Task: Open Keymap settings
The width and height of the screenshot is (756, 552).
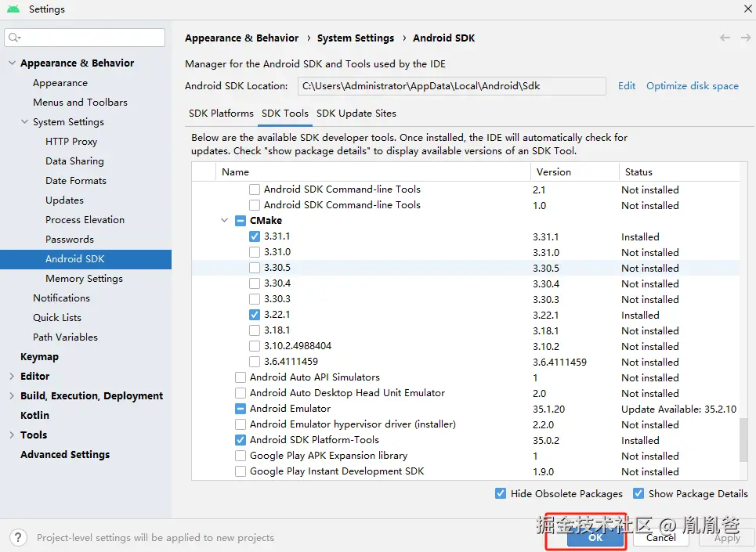Action: click(39, 357)
